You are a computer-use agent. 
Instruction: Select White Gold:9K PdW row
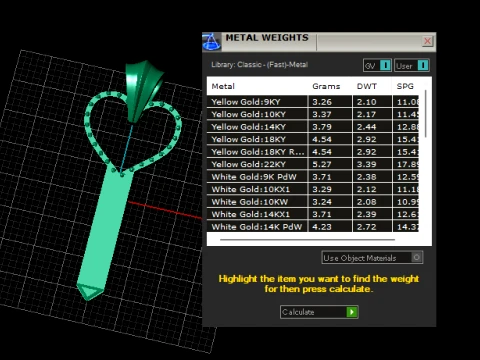[x=313, y=177]
